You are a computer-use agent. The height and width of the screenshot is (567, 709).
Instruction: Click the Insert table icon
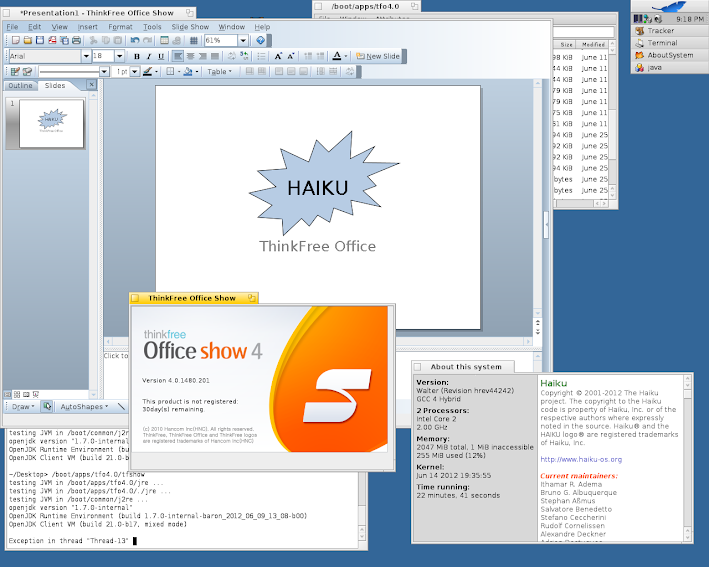[x=165, y=40]
